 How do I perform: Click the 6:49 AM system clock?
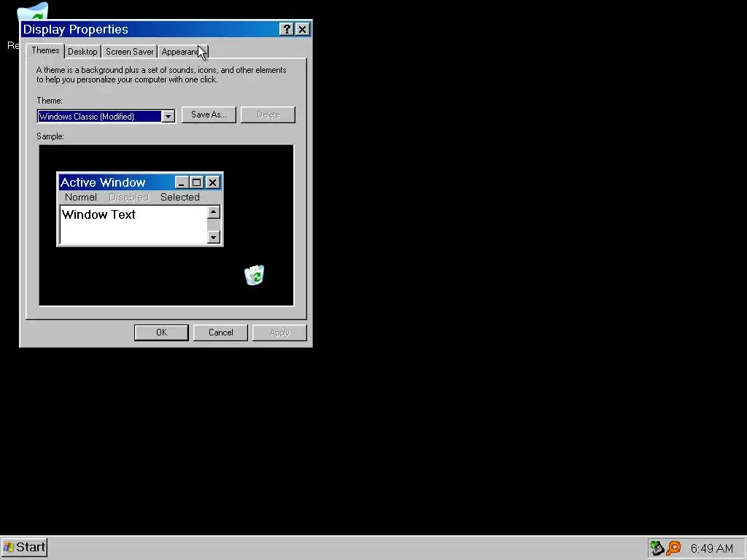click(x=712, y=548)
